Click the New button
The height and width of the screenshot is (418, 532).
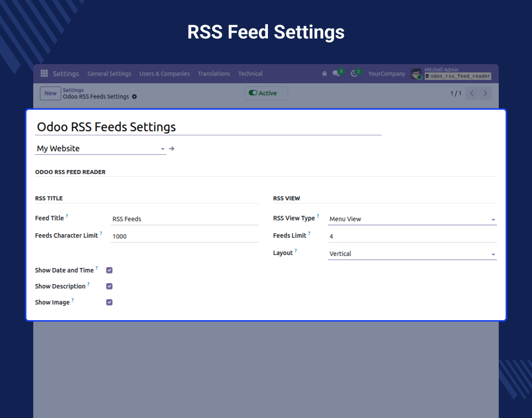[x=50, y=93]
